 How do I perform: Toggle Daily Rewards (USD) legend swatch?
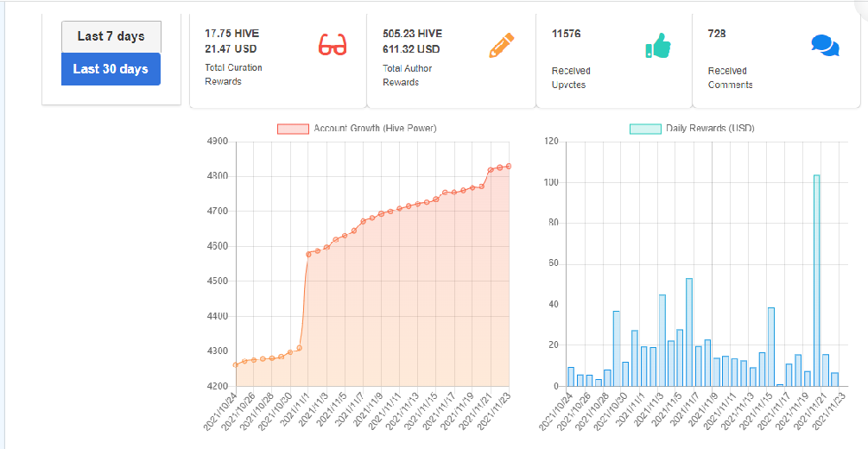click(x=645, y=129)
